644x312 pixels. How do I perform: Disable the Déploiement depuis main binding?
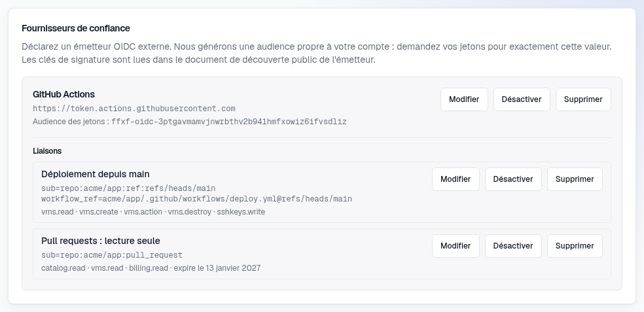[x=513, y=179]
